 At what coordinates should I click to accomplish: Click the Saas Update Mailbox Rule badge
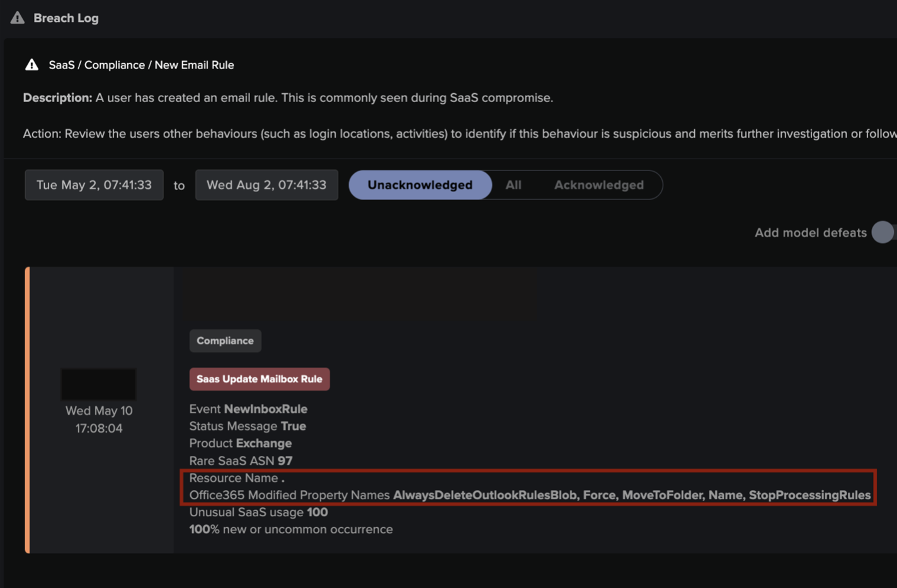click(259, 379)
